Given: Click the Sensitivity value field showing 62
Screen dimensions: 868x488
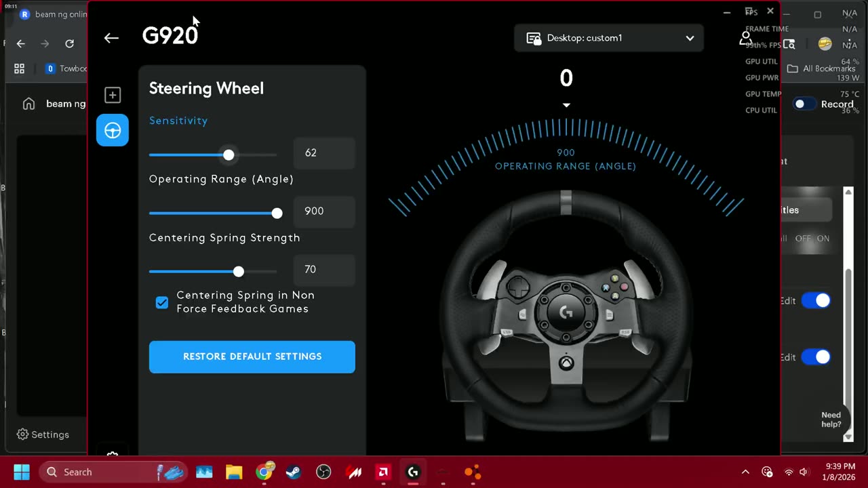Looking at the screenshot, I should click(x=324, y=153).
